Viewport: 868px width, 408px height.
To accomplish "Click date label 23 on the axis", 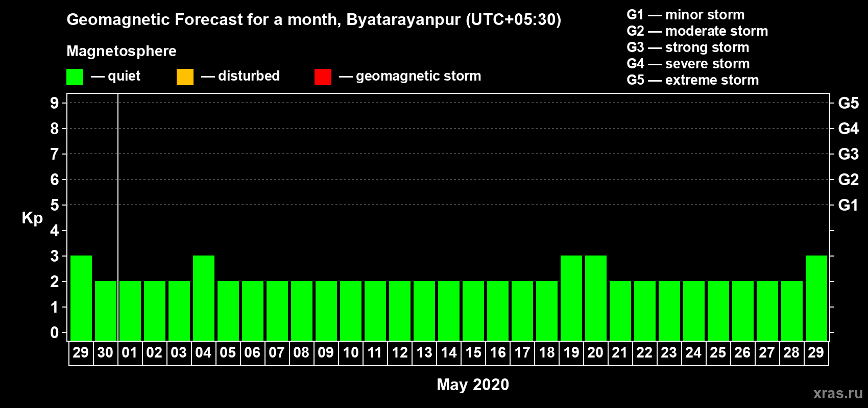I will pos(669,353).
